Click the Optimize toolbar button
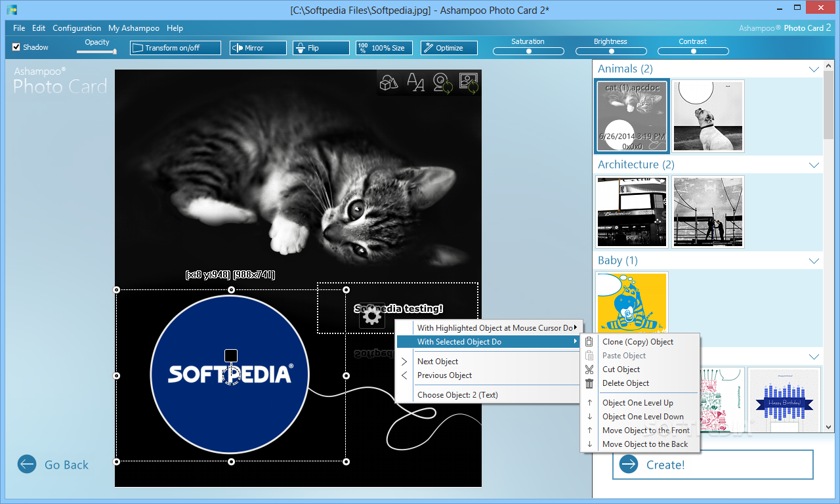 pyautogui.click(x=449, y=48)
